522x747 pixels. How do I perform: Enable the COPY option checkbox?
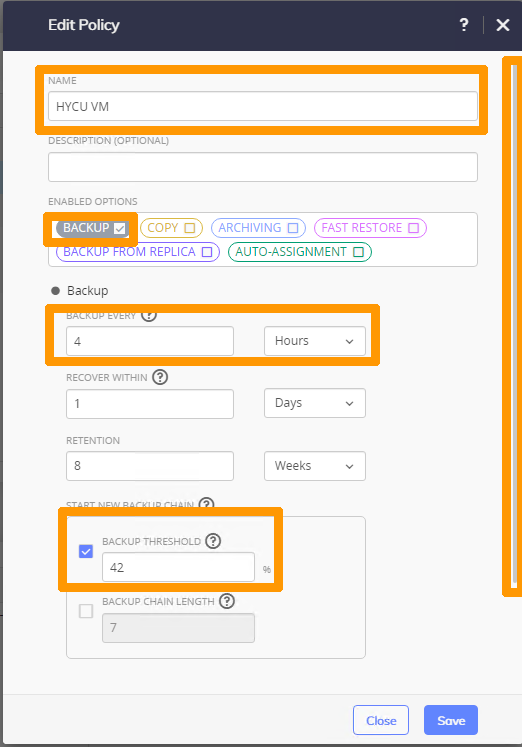click(190, 228)
